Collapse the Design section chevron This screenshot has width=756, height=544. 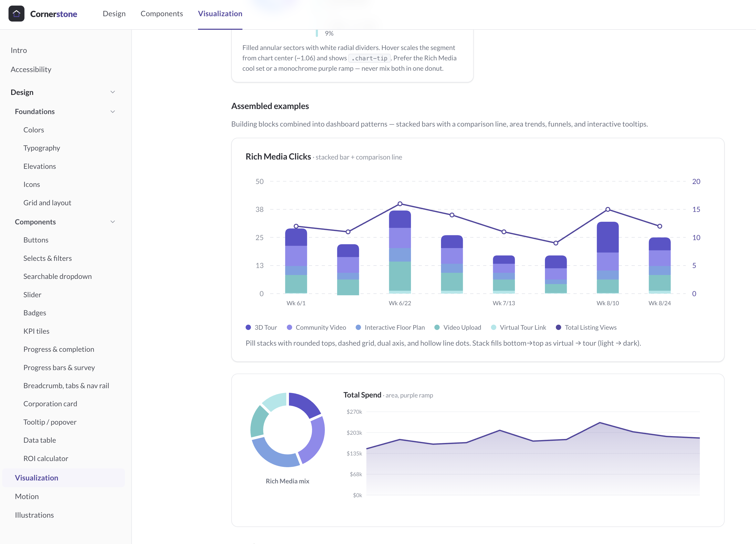[x=113, y=92]
